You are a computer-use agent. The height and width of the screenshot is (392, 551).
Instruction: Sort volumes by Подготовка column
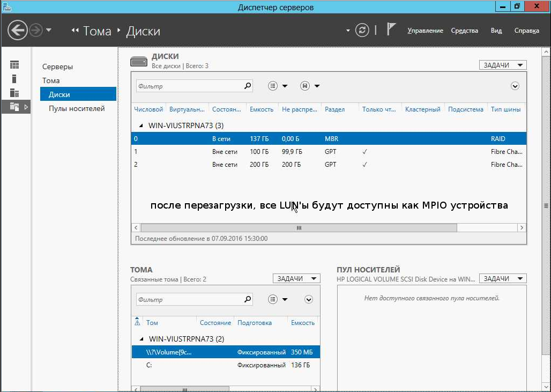click(x=255, y=322)
